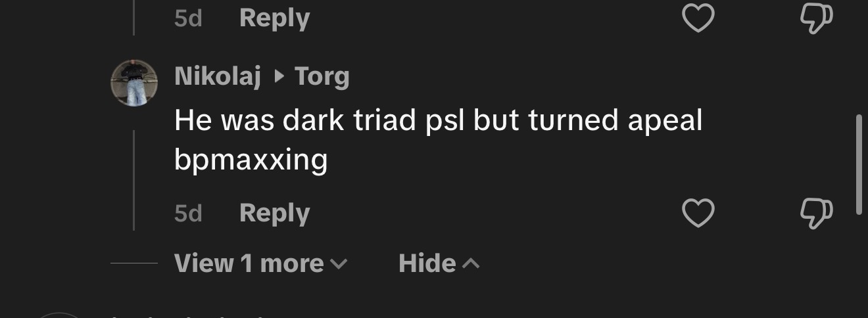Click the 5d timestamp under Nikolaj's comment
Screen dimensions: 868x318
coord(188,214)
